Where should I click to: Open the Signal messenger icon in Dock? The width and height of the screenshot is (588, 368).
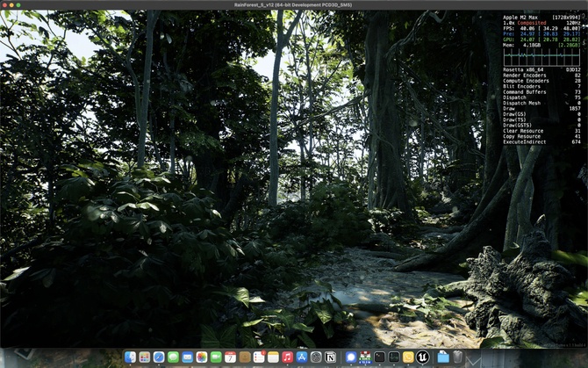tap(351, 357)
